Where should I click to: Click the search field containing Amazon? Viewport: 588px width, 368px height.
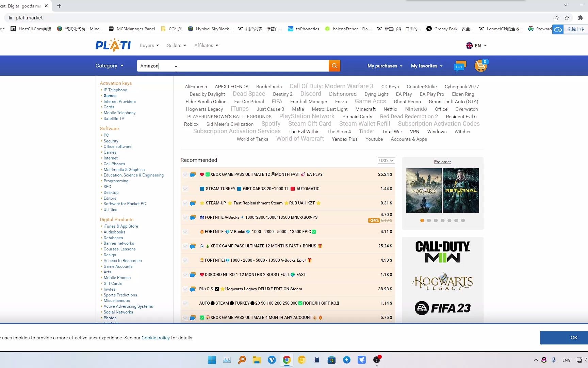click(x=233, y=66)
